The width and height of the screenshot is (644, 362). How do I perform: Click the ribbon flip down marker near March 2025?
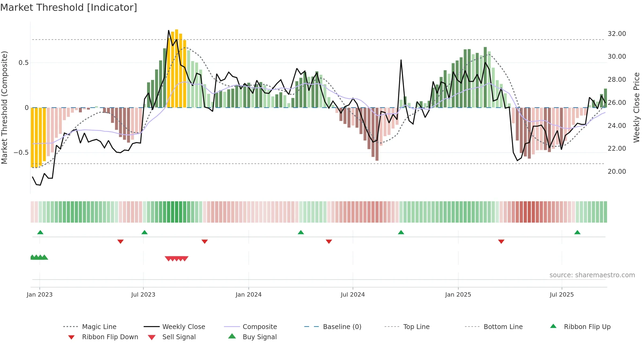(x=501, y=242)
